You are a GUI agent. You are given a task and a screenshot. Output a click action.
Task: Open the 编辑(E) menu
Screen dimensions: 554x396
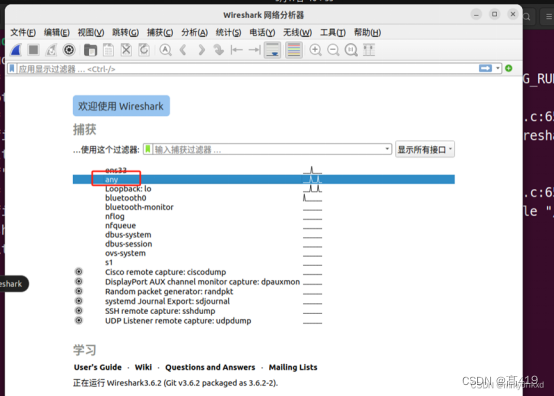(x=57, y=32)
